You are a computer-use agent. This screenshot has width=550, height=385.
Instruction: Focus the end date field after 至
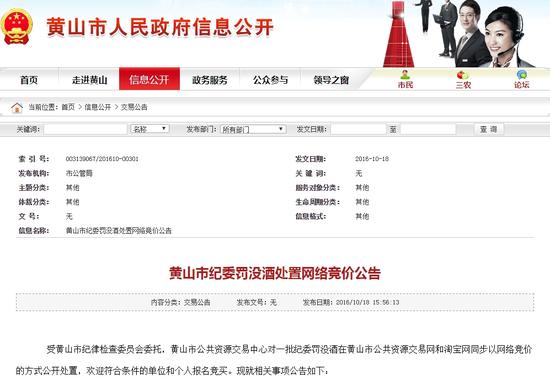click(428, 129)
